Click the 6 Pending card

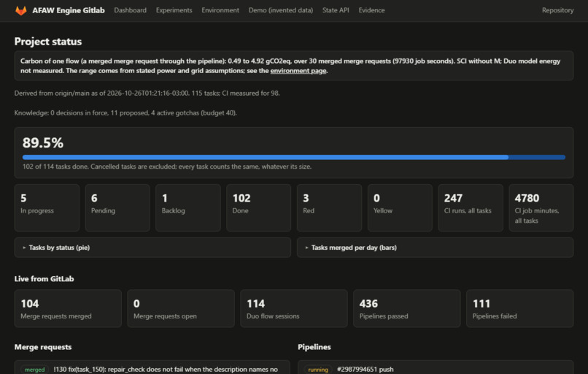117,207
